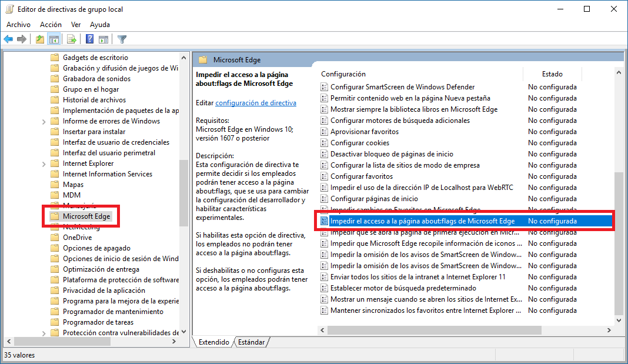The width and height of the screenshot is (628, 364).
Task: Toggle the show/hide action pane icon
Action: click(103, 39)
